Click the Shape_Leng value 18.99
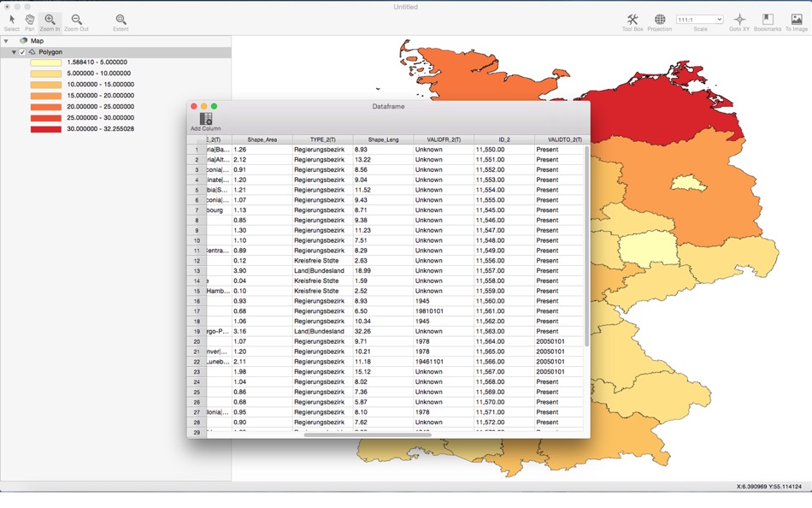The image size is (812, 508). pos(383,270)
